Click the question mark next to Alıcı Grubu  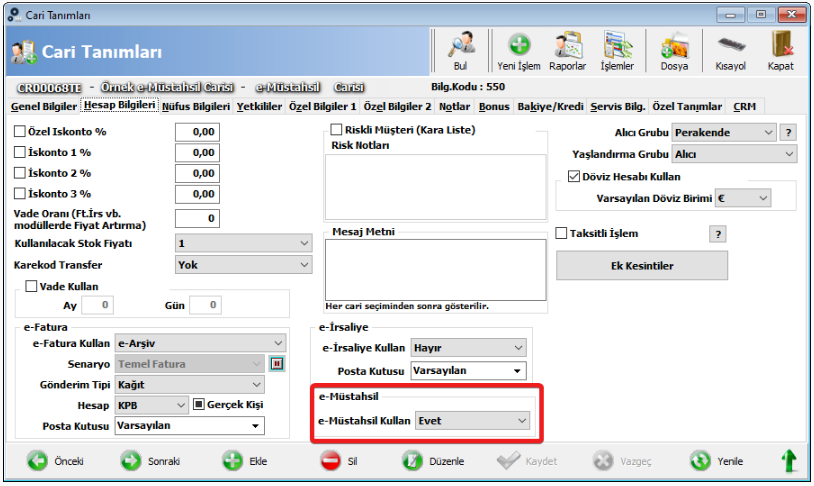(x=788, y=132)
